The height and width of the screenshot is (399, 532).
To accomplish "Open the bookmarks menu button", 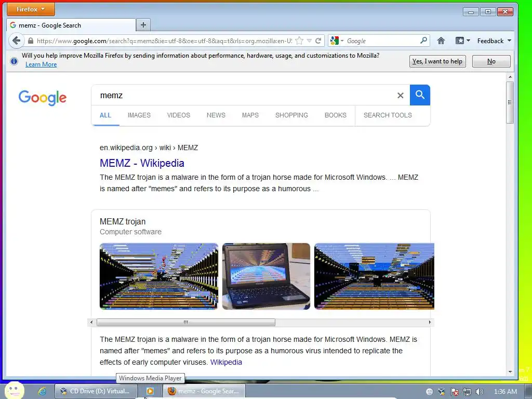I will coord(463,41).
